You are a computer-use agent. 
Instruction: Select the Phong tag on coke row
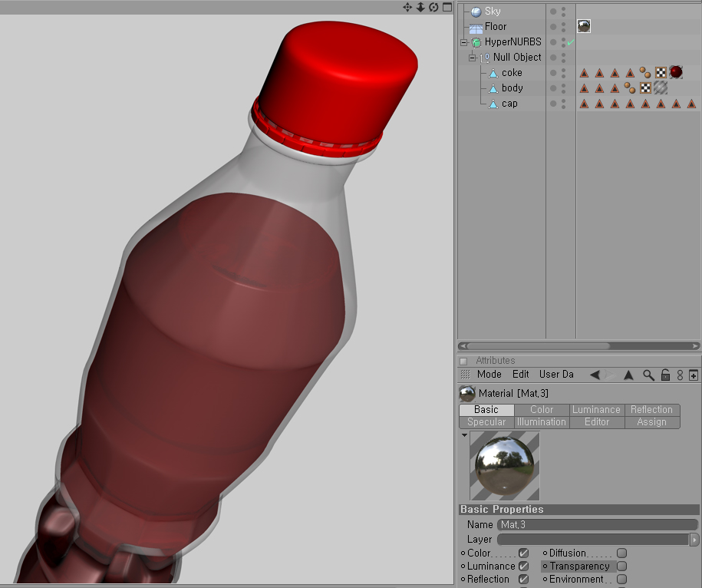coord(645,73)
